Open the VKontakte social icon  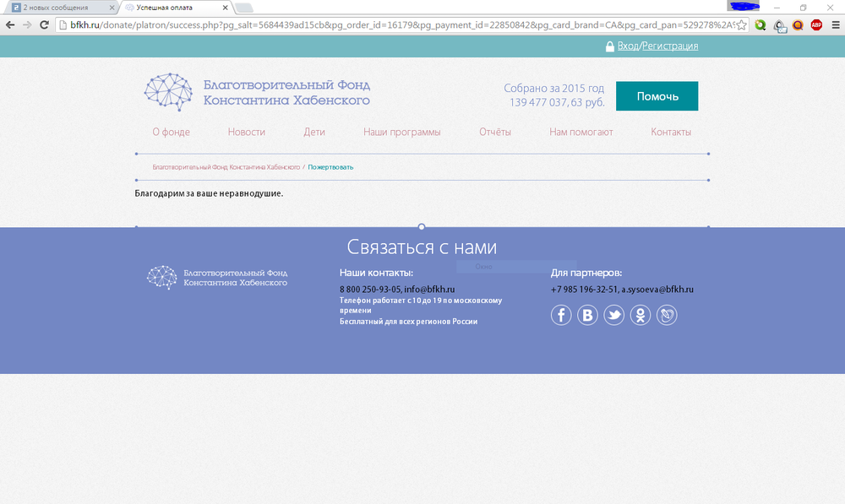587,315
